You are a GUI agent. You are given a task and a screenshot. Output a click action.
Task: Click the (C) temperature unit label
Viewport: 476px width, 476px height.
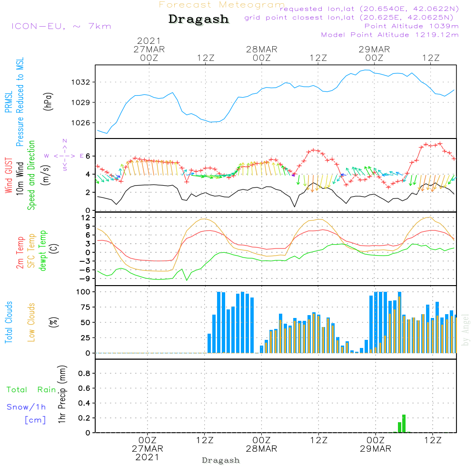[54, 248]
